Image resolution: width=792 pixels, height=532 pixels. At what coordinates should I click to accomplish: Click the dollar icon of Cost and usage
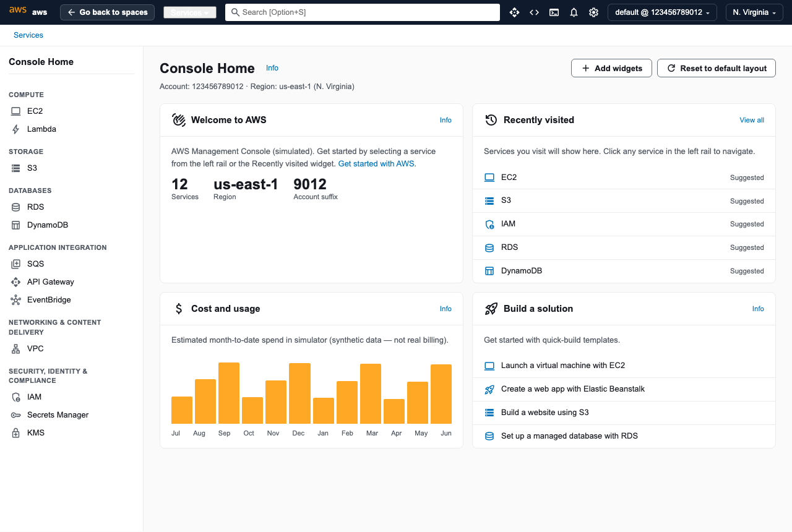coord(179,309)
